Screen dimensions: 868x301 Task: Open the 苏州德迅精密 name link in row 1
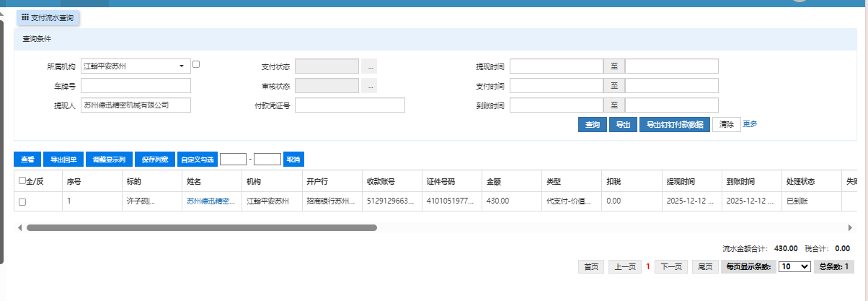tap(211, 201)
